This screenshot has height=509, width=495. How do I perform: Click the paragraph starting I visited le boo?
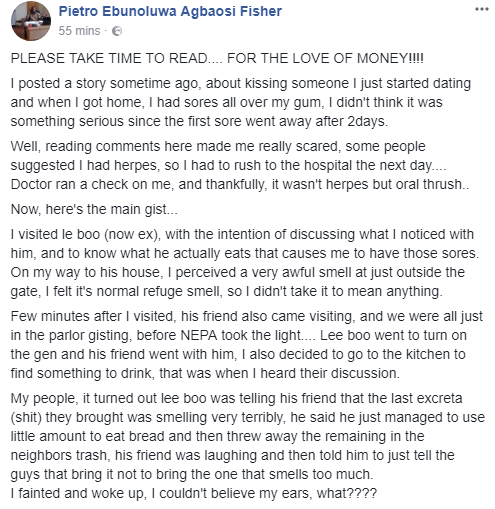(x=245, y=263)
